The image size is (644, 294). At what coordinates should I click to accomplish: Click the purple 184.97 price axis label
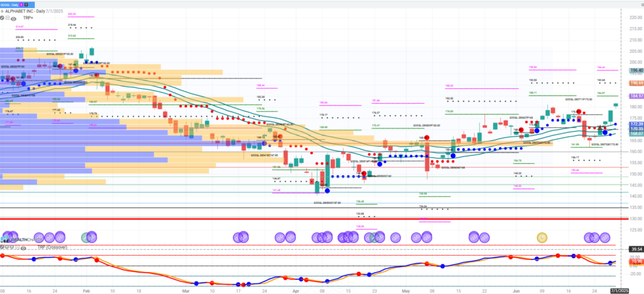pyautogui.click(x=636, y=96)
